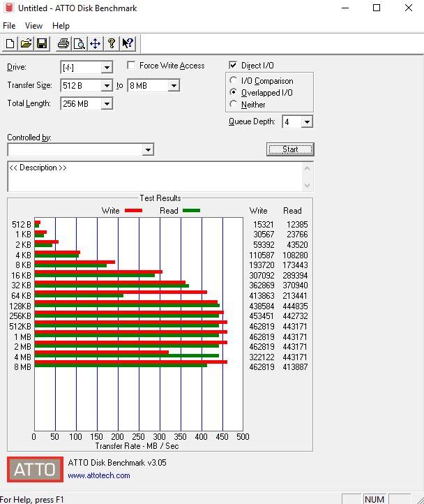Expand the 512 B transfer size dropdown

point(107,85)
